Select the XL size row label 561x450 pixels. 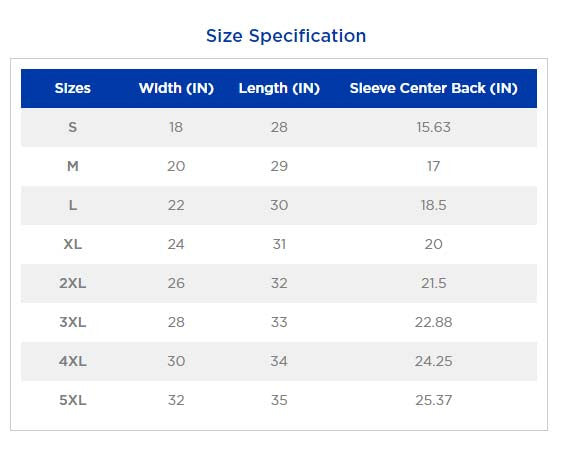(x=73, y=244)
